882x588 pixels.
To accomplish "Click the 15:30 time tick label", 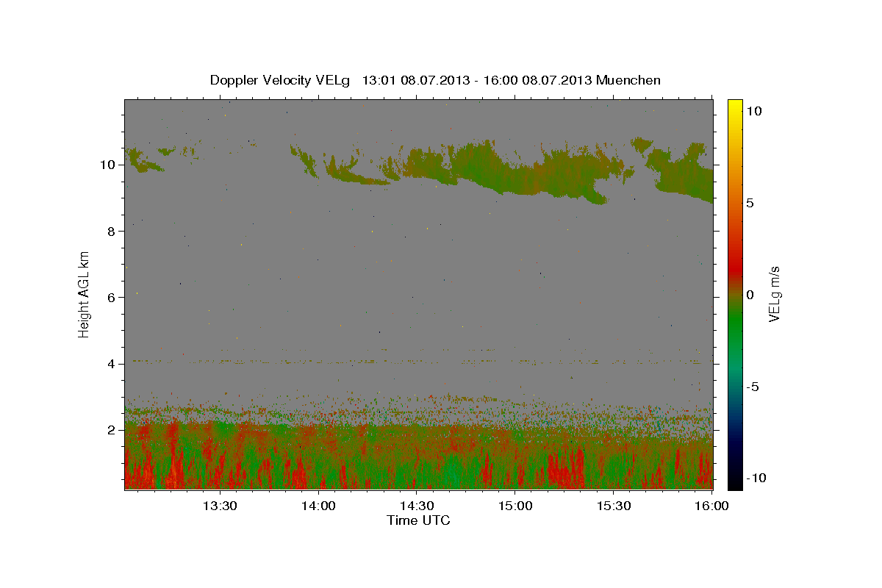I will [614, 506].
